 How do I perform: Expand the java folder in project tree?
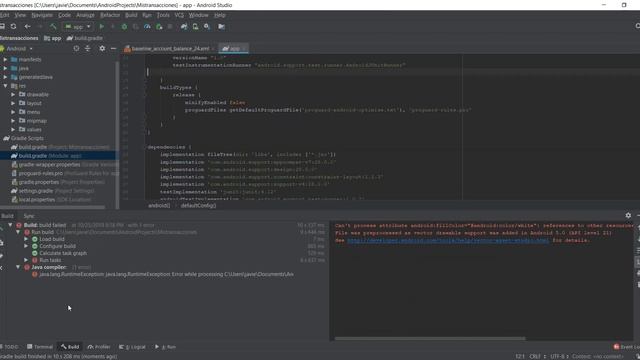[x=5, y=68]
